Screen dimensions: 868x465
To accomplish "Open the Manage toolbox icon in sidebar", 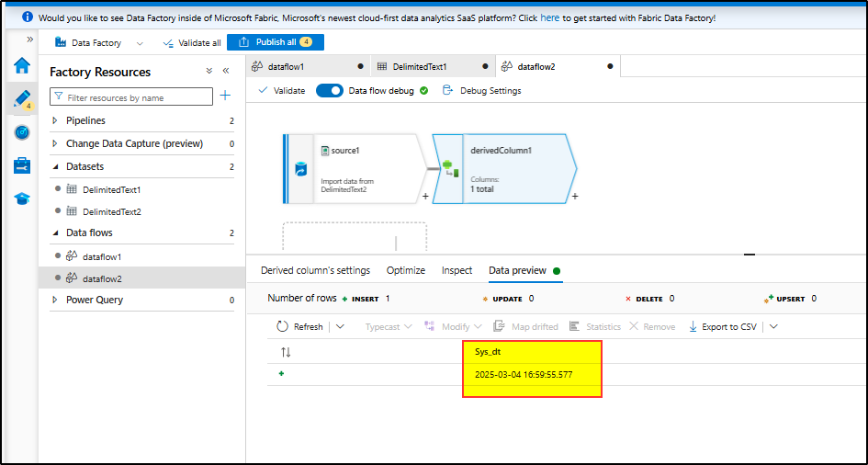I will point(22,165).
